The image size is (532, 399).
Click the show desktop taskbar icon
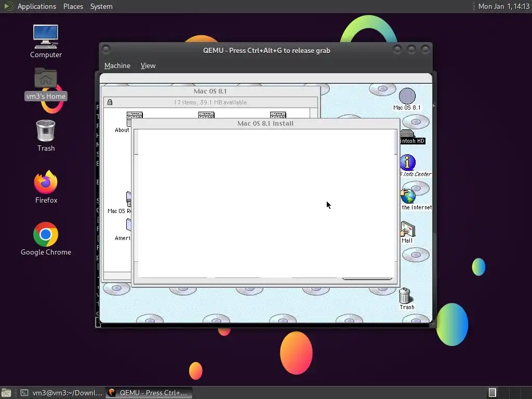tap(6, 393)
